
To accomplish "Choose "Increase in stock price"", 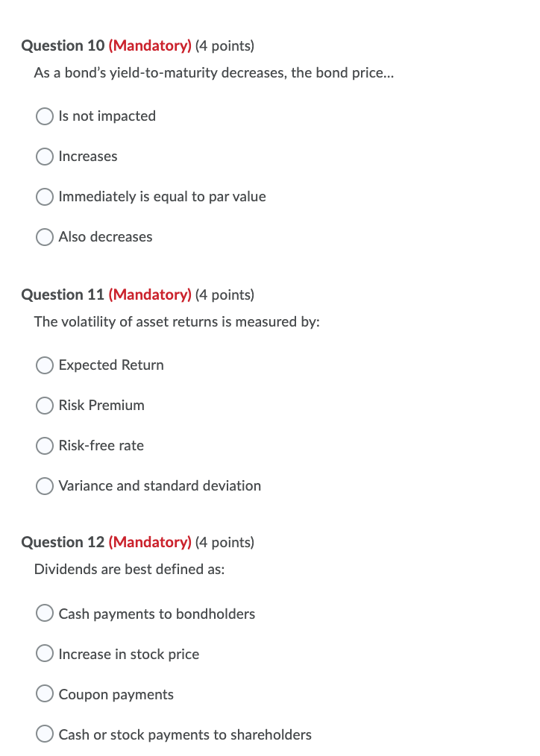I will (44, 653).
